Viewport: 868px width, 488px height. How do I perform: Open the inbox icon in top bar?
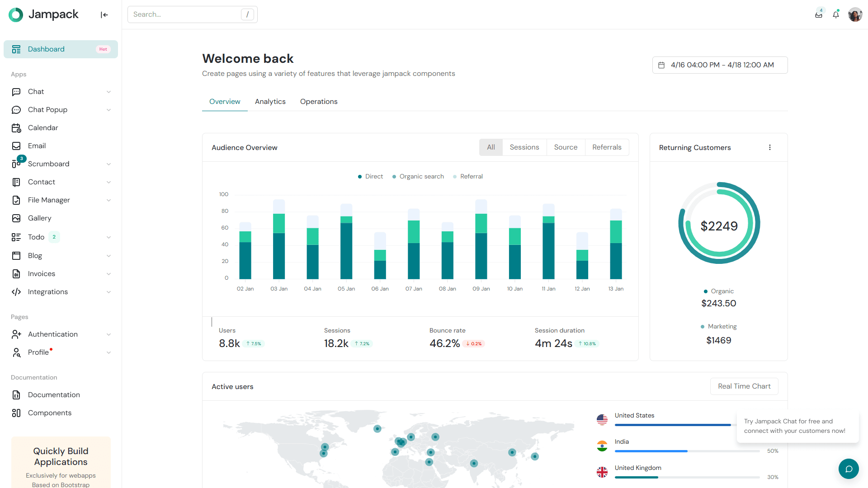(819, 14)
